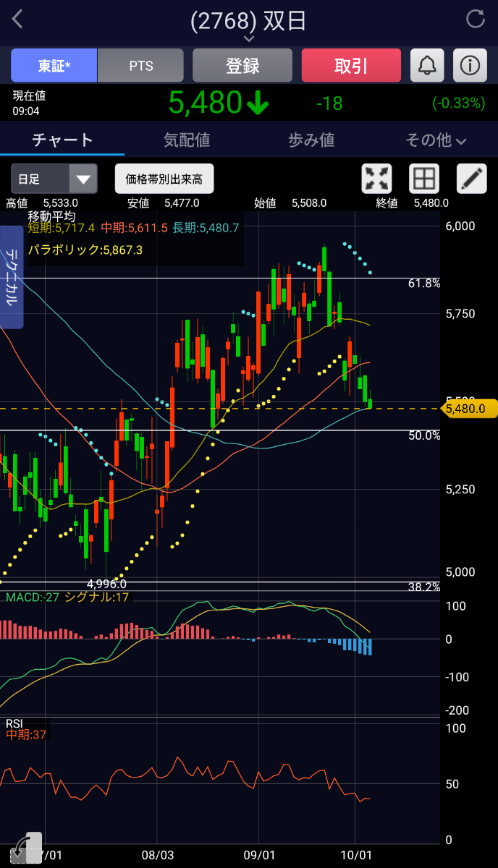
Task: Tap the bottom-left chart rotate icon
Action: [27, 848]
